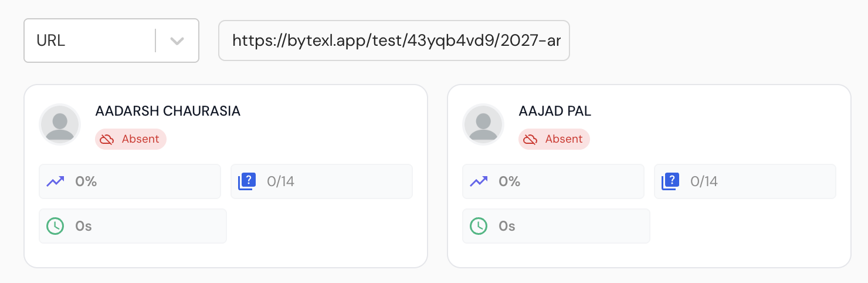This screenshot has height=283, width=868.
Task: Click the questions icon in Aadarsh's card
Action: tap(247, 181)
